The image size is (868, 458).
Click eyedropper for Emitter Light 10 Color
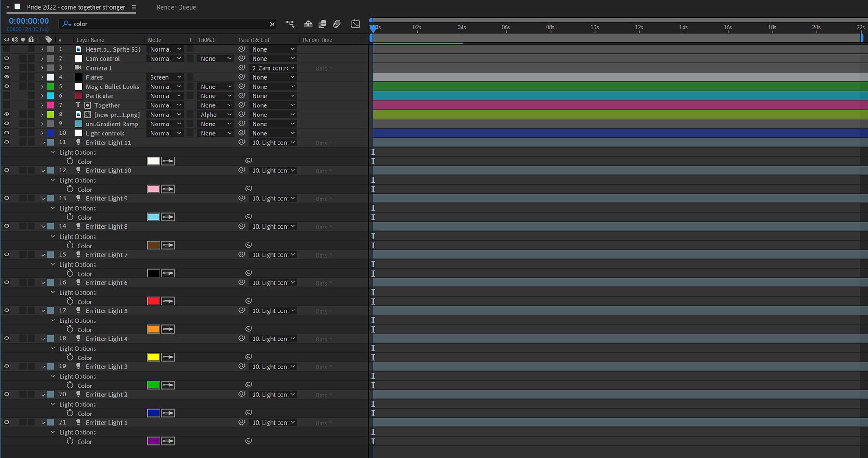(168, 189)
